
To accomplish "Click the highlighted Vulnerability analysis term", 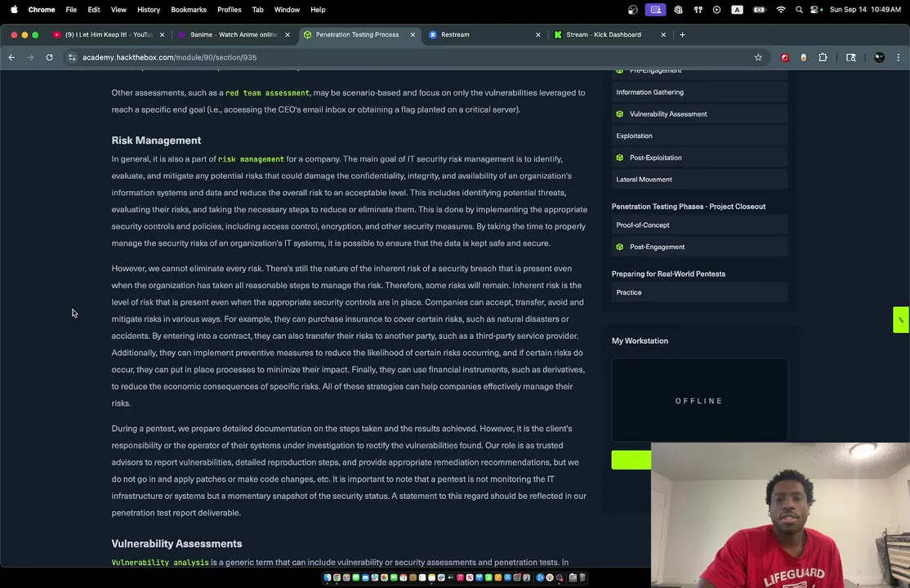I will pos(159,563).
